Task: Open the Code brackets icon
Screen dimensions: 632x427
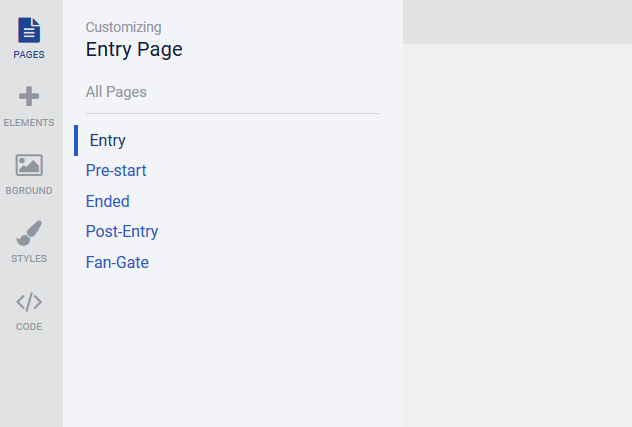Action: (x=29, y=302)
